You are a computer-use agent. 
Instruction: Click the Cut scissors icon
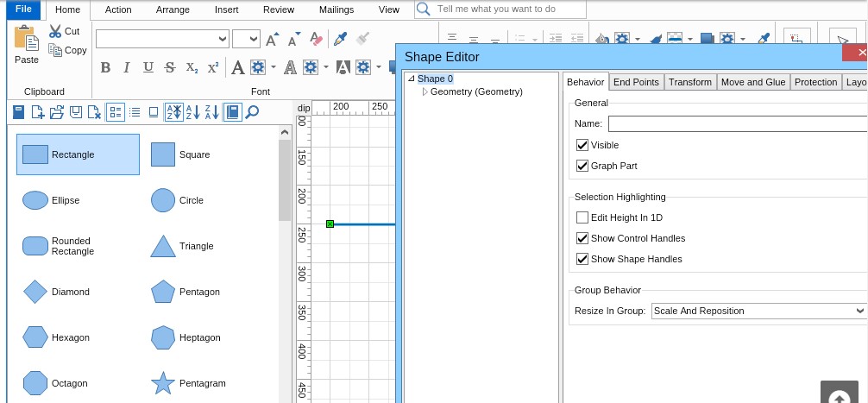click(x=56, y=31)
